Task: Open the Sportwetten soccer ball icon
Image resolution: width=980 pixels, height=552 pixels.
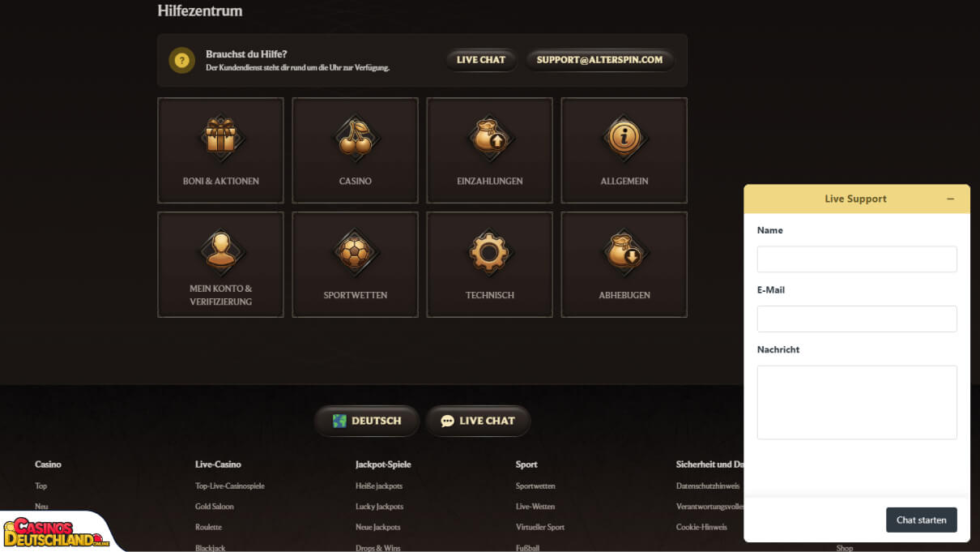Action: [x=355, y=251]
